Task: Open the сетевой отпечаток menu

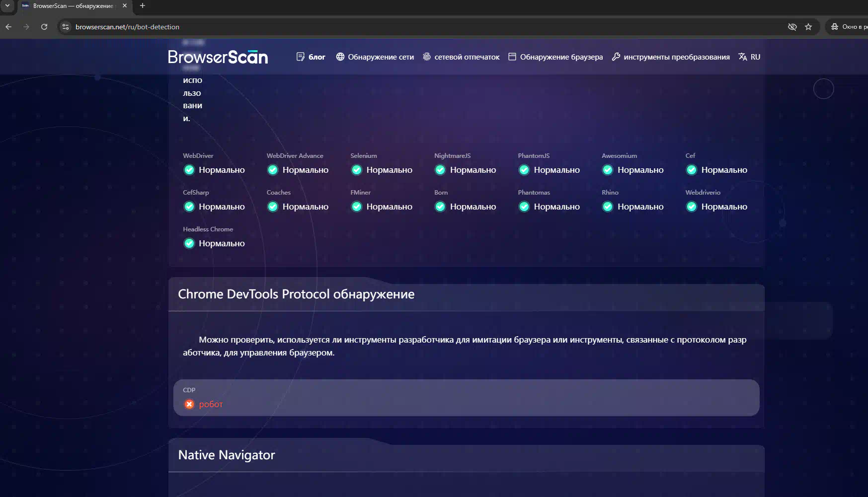Action: click(461, 57)
